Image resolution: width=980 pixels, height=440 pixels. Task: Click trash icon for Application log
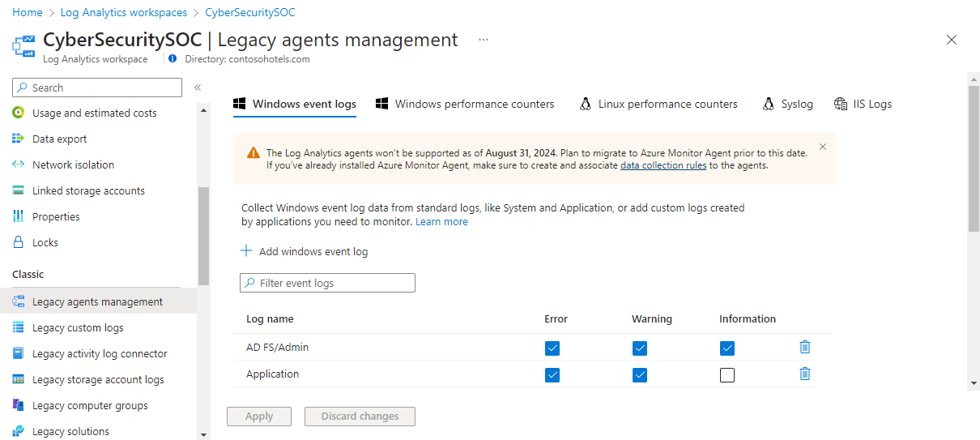(x=804, y=374)
